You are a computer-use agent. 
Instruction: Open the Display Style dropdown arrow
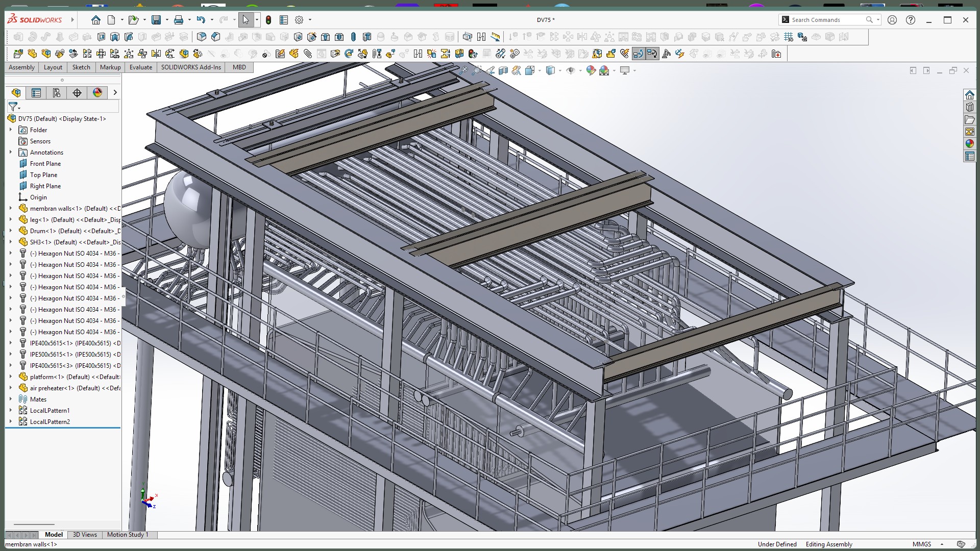pos(560,71)
